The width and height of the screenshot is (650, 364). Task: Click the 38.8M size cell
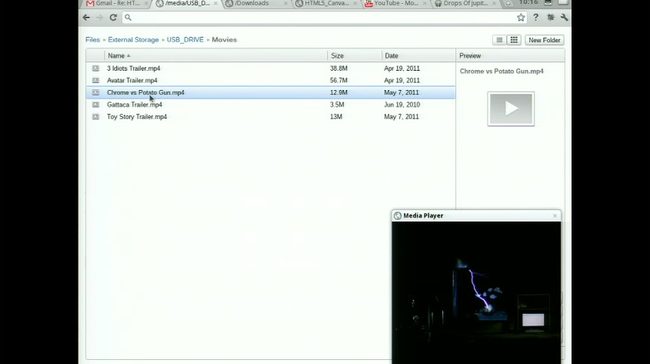pos(339,68)
